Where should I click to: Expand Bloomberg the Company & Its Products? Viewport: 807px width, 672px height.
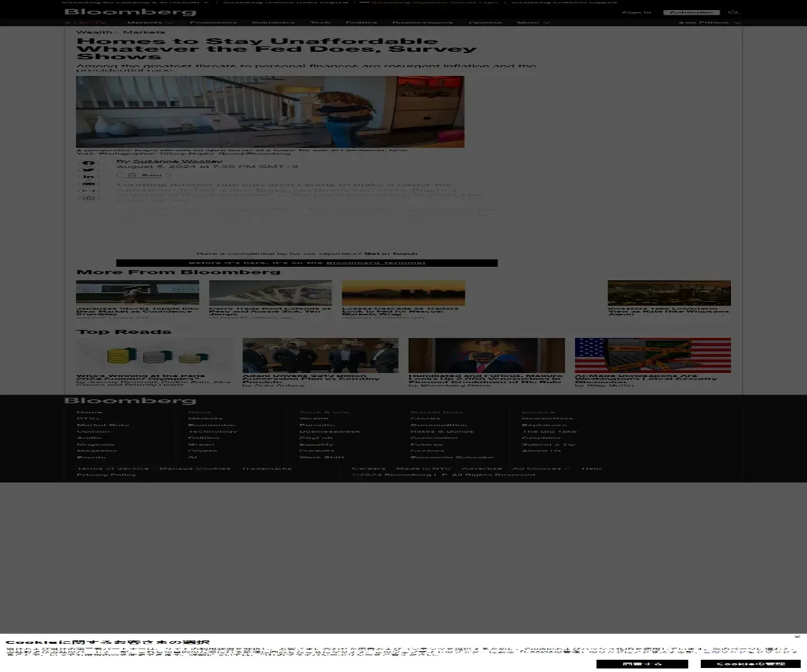pyautogui.click(x=135, y=2)
